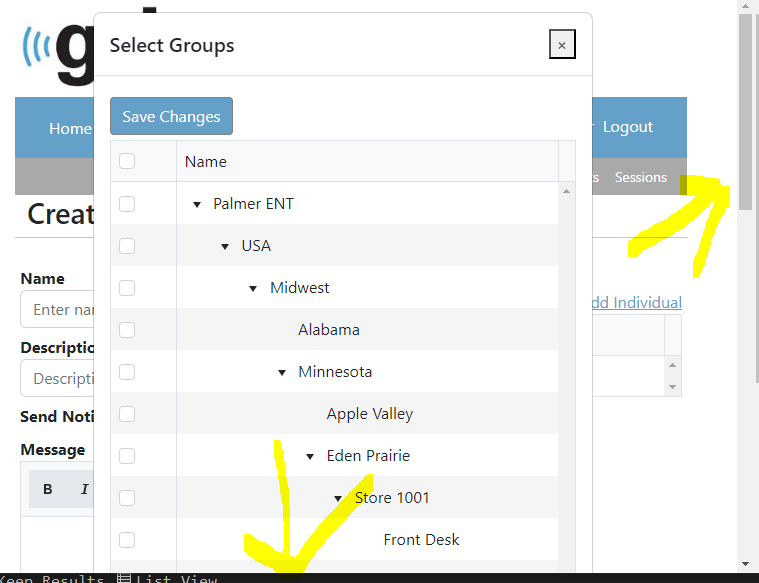Viewport: 759px width, 583px height.
Task: Toggle bold in message editor
Action: point(48,489)
